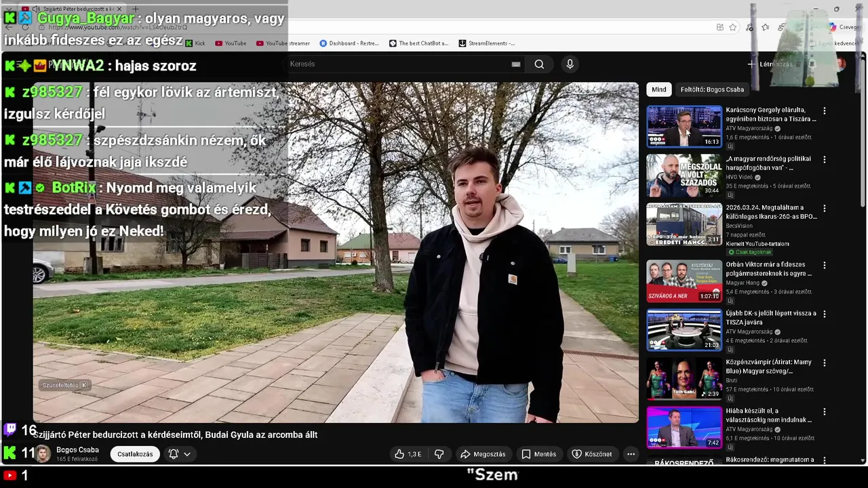Open options menu for magyar rendőrség video
This screenshot has width=868, height=488.
(x=825, y=159)
